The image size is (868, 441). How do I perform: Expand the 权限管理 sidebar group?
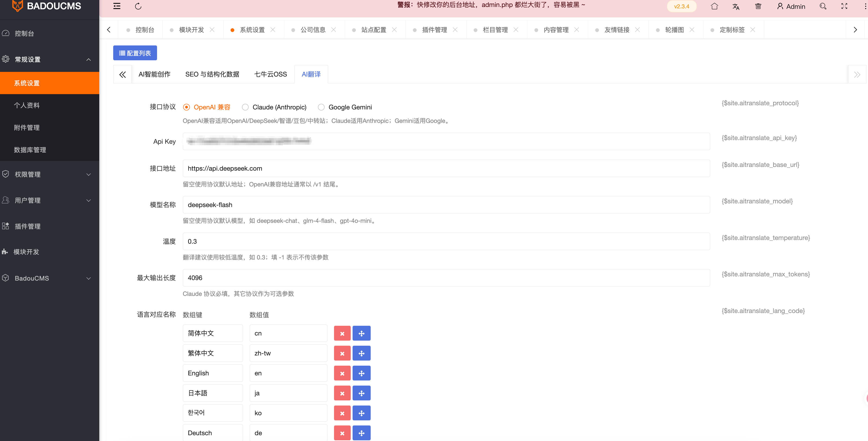coord(50,174)
